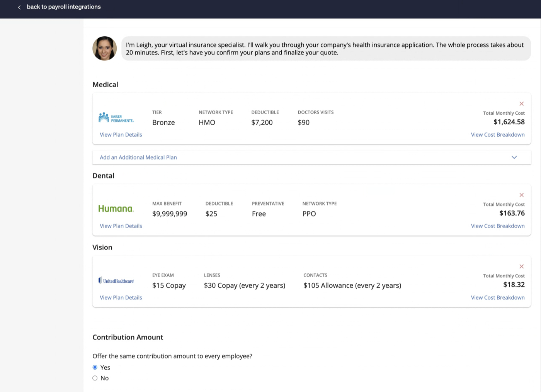Remove the Humana dental plan

click(521, 195)
